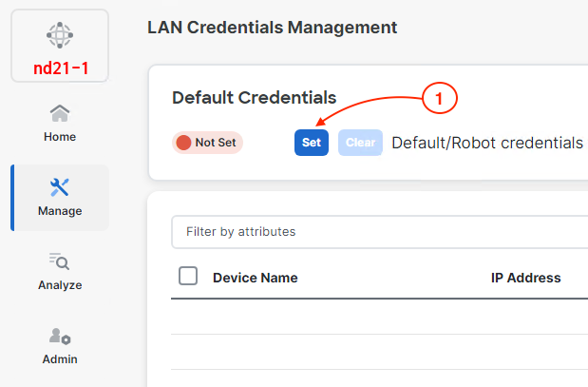Click the globe network logo icon
Screen dimensions: 588x387
click(59, 35)
